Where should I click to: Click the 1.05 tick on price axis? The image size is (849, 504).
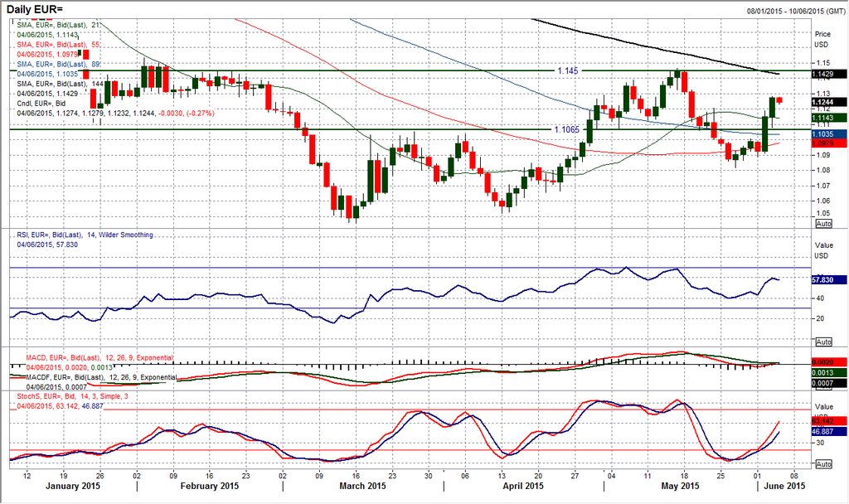pyautogui.click(x=823, y=213)
